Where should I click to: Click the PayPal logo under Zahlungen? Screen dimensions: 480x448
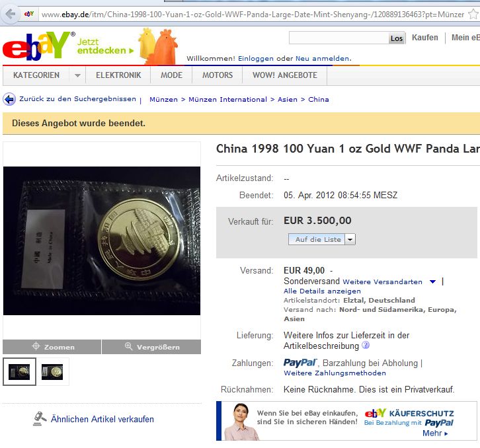300,363
